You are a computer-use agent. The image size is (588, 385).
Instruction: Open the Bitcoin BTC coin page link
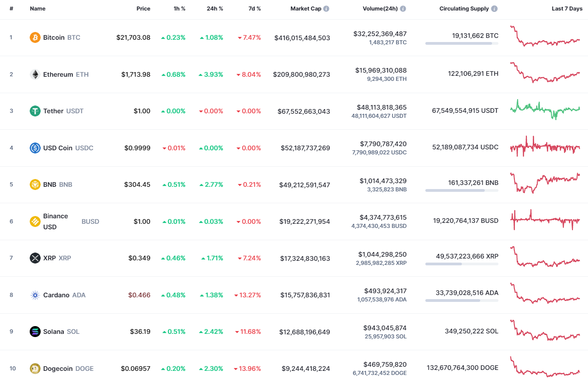55,37
